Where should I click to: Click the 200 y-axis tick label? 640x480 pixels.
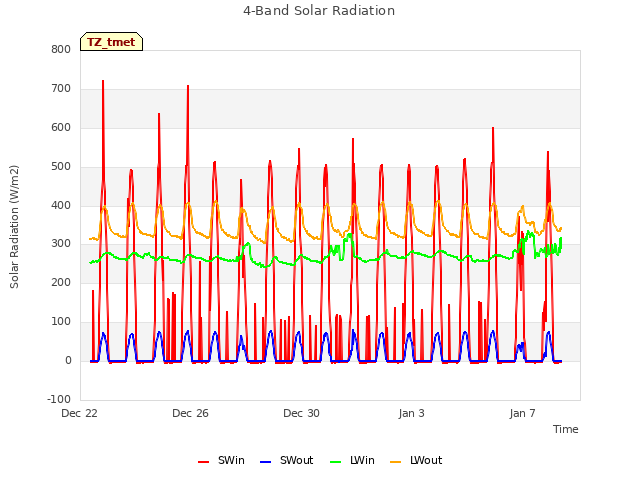pos(61,282)
